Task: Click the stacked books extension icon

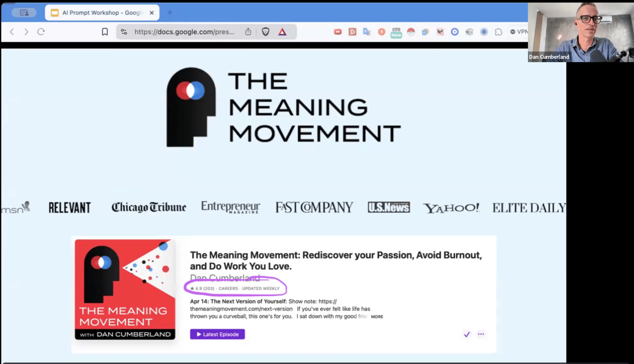Action: click(x=469, y=32)
